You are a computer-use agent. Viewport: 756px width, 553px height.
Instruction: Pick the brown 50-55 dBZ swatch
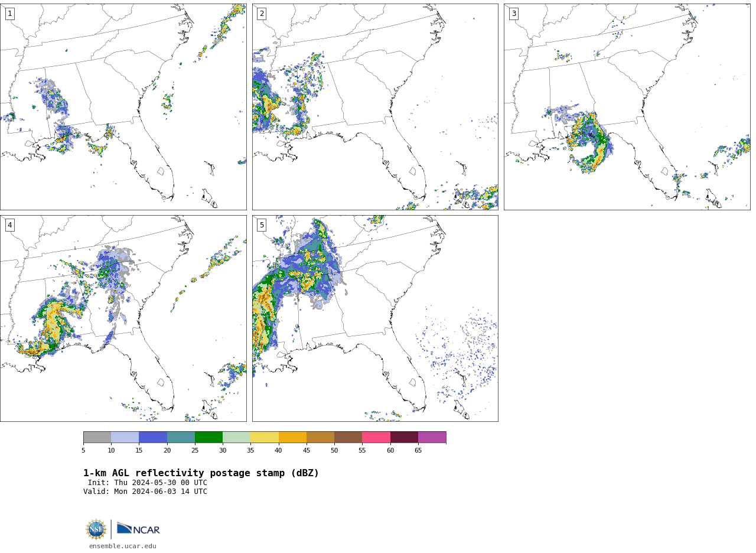[348, 437]
